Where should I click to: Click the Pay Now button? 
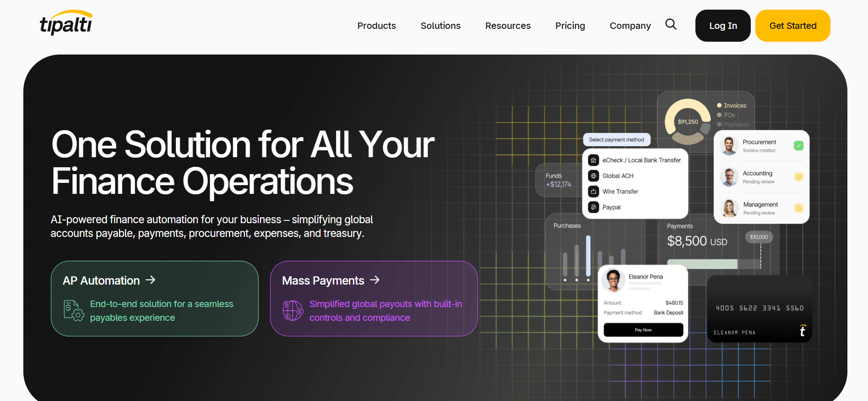coord(643,330)
